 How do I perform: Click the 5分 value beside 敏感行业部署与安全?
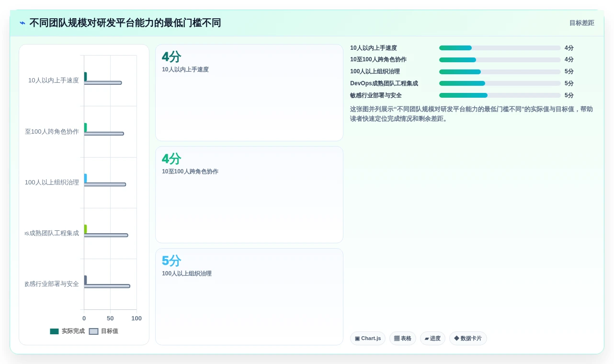[569, 95]
